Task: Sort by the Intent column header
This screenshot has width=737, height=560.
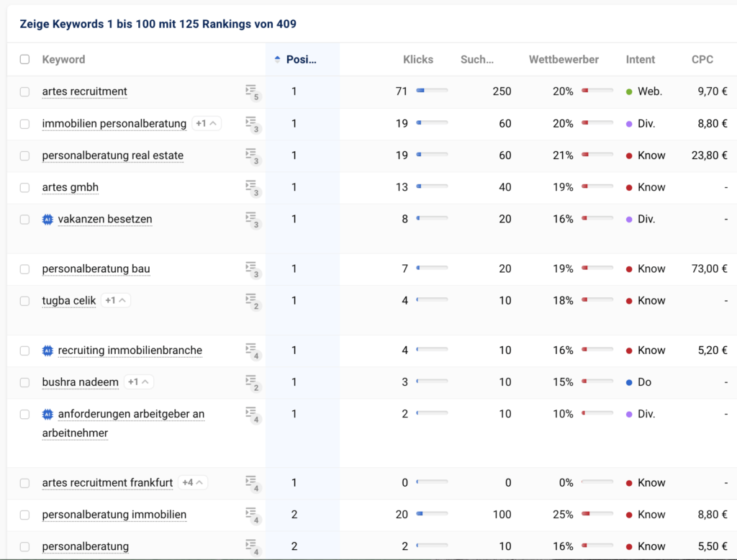Action: (x=640, y=59)
